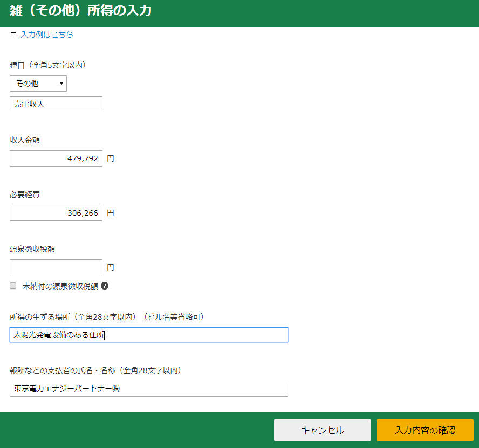Screen dimensions: 479x448
Task: Select the 必要経費 field showing 306,266
Action: [56, 213]
